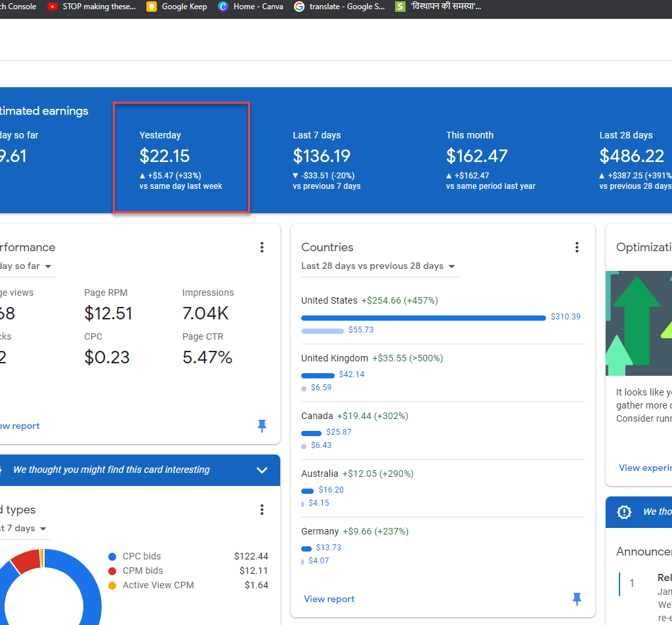This screenshot has height=625, width=672.
Task: Select the This month $162.47 figure
Action: 476,156
